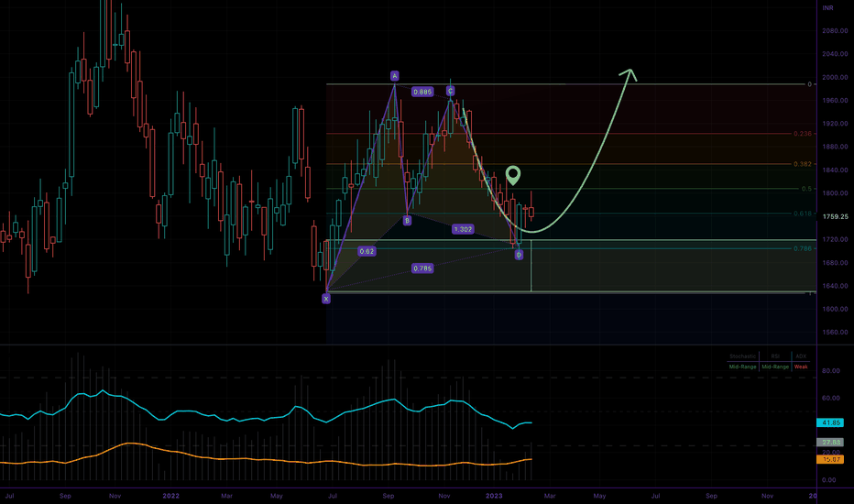
Task: Click the 1880.00 price axis label
Action: point(835,147)
